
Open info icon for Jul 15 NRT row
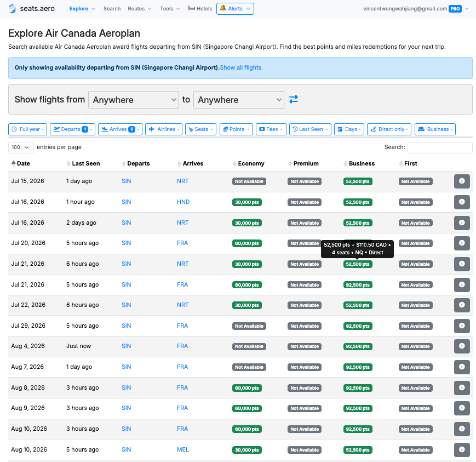[x=462, y=181]
